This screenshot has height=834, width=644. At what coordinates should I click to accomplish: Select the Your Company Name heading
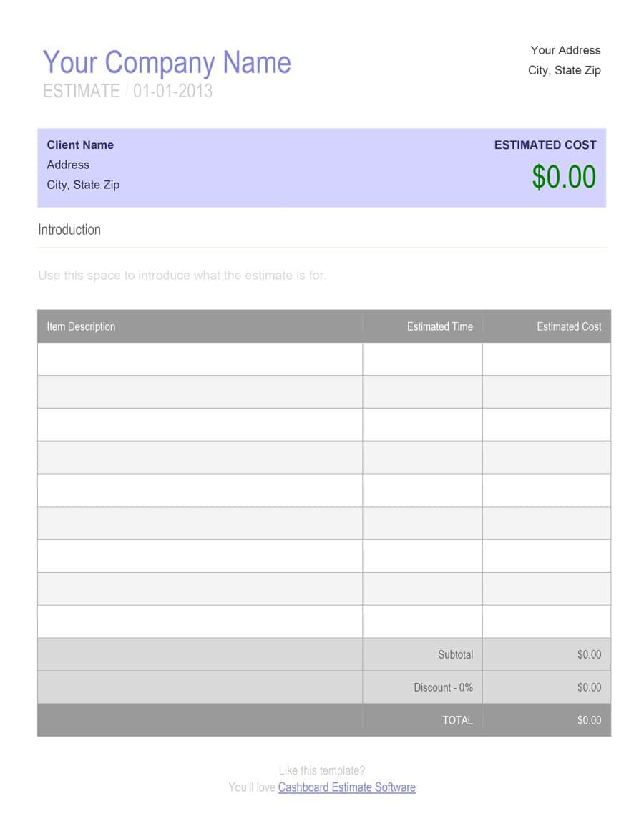tap(167, 62)
